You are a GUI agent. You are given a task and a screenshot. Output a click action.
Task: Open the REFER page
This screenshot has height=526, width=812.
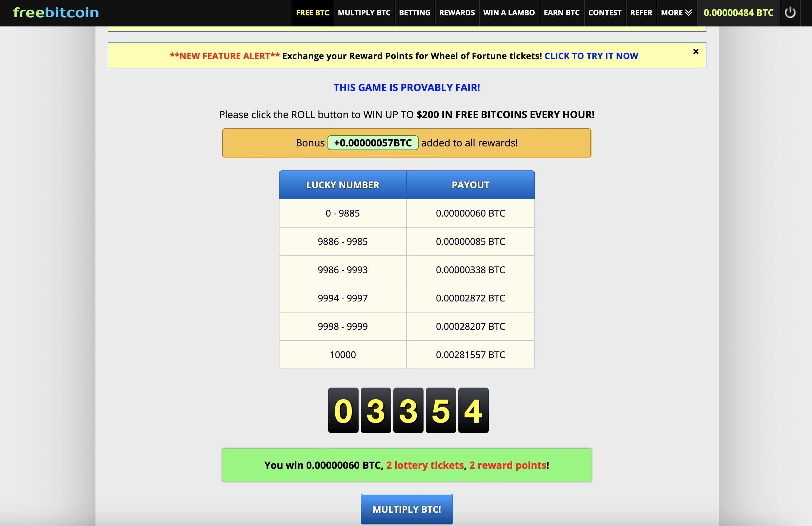[x=641, y=13]
